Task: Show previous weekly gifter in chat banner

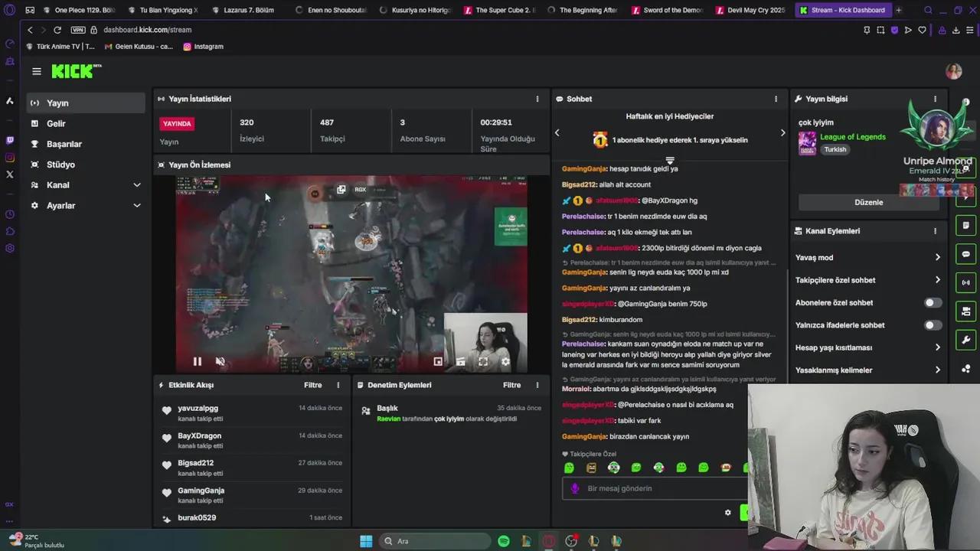Action: coord(557,132)
